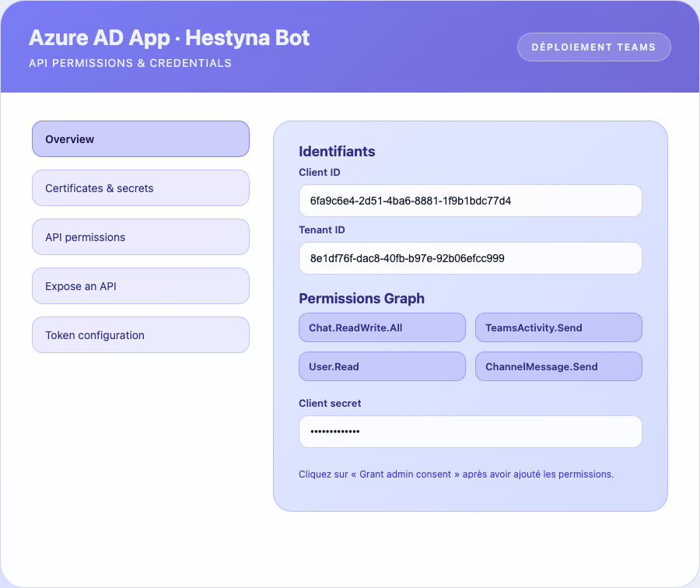Open the API permissions page
Screen dimensions: 700x588
140,237
